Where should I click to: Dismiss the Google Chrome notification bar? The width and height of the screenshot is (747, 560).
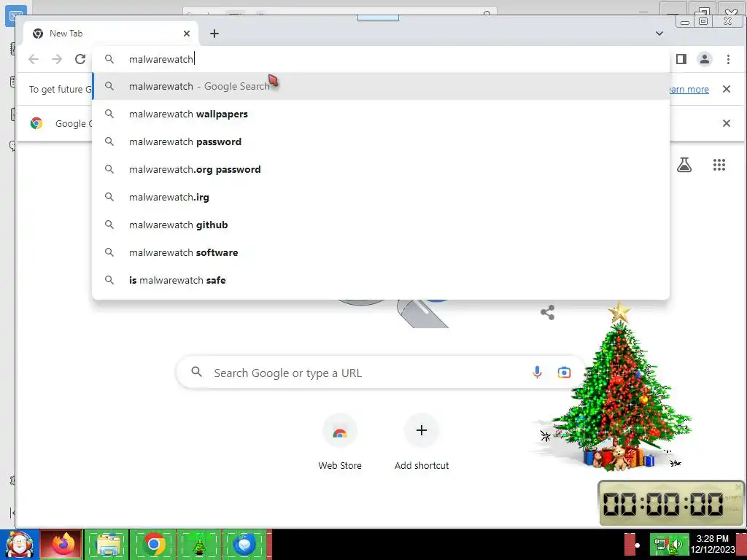pos(726,123)
